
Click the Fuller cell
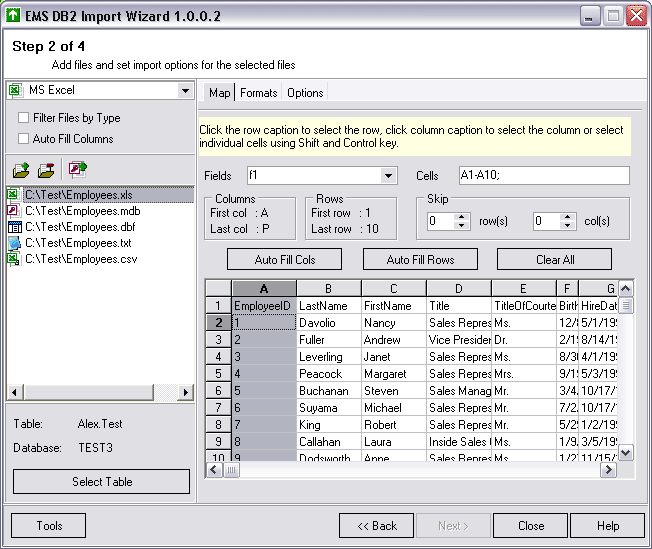(329, 340)
